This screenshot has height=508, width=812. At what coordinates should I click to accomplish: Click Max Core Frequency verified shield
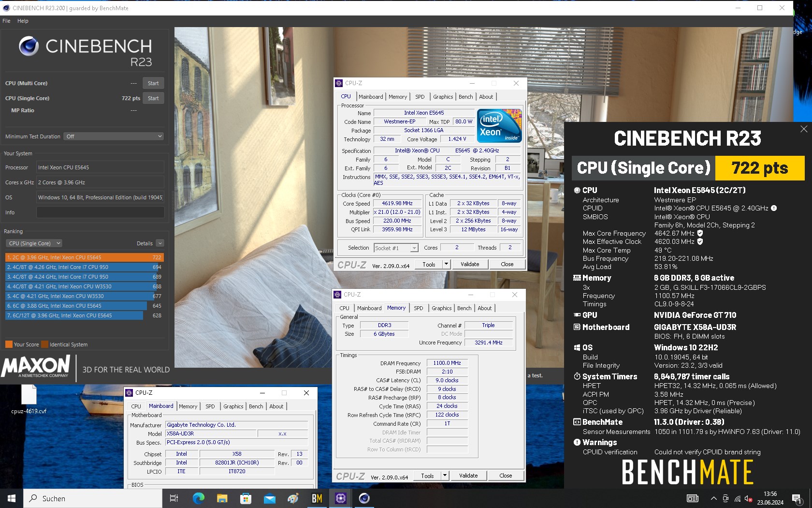[700, 233]
